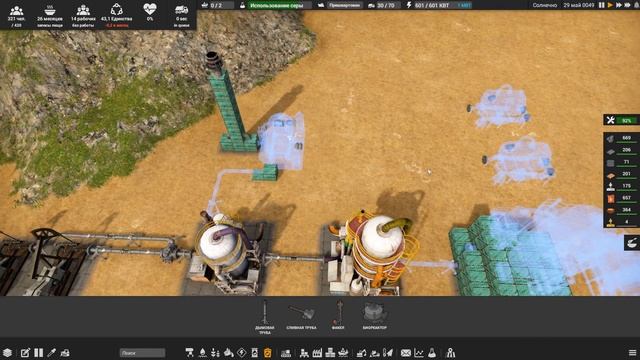Open the storage container category
The height and width of the screenshot is (360, 640).
coord(255,353)
